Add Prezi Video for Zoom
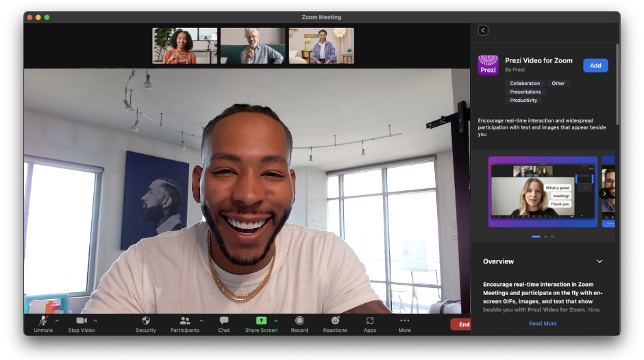 [595, 65]
